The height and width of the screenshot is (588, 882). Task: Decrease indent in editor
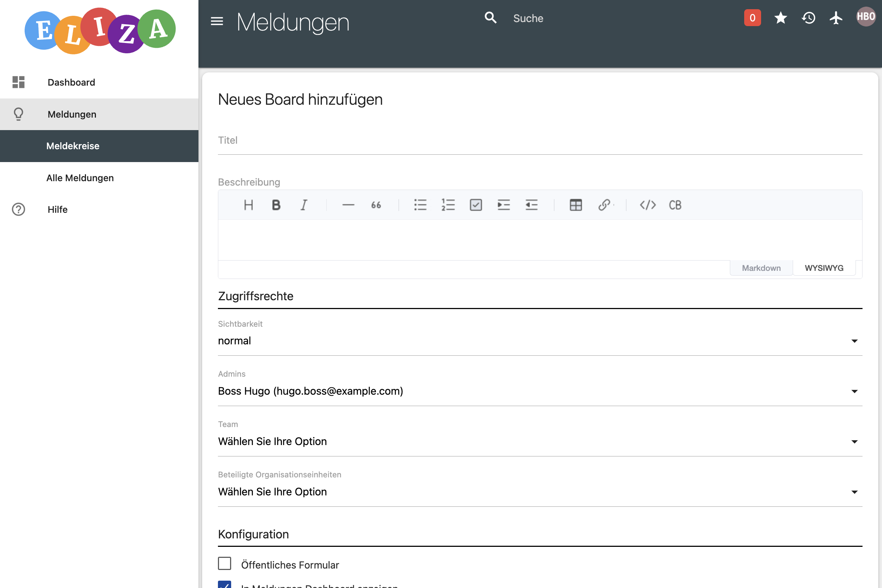[531, 205]
